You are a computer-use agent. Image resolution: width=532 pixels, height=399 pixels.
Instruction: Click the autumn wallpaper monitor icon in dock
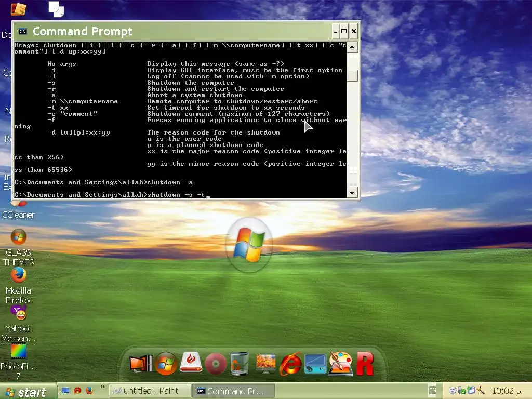pos(265,363)
